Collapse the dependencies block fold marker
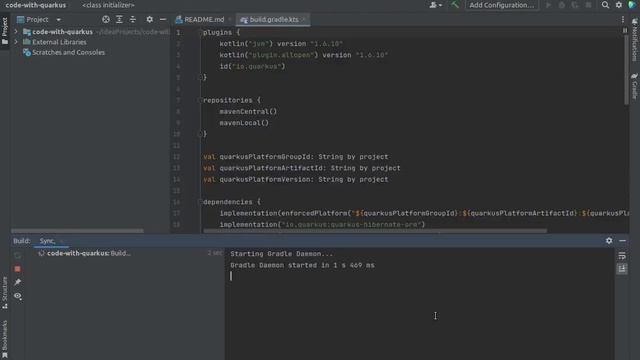This screenshot has height=360, width=640. point(200,202)
